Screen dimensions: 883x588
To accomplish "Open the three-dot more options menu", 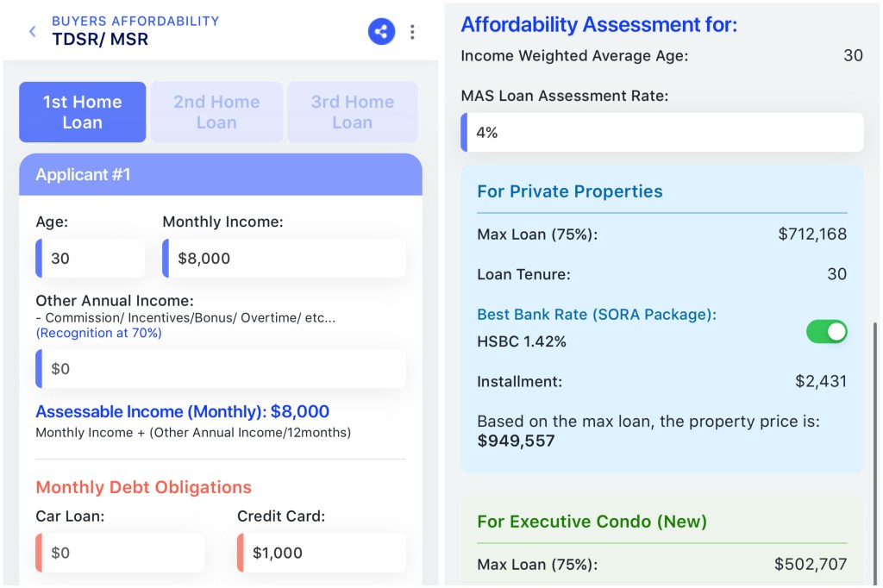I will 412,32.
